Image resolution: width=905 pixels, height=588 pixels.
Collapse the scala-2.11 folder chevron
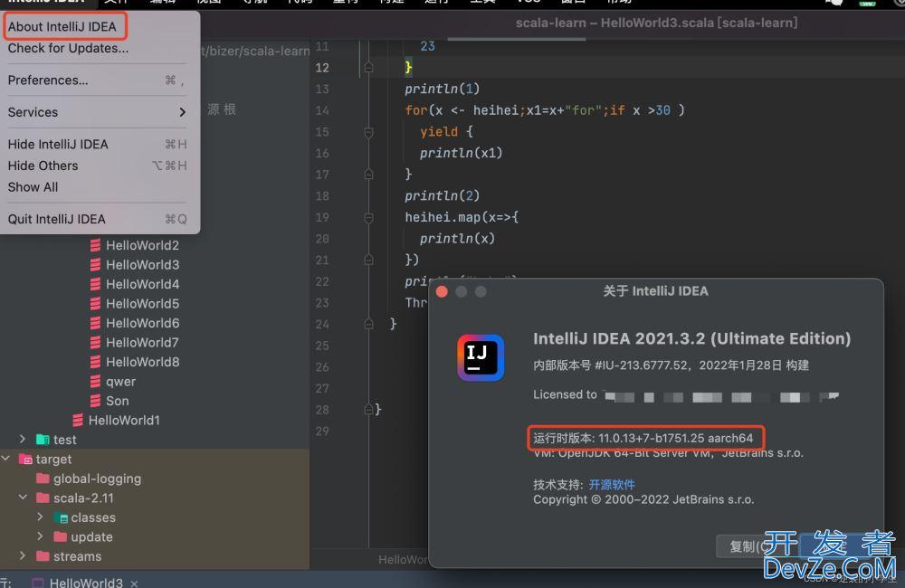pyautogui.click(x=23, y=498)
